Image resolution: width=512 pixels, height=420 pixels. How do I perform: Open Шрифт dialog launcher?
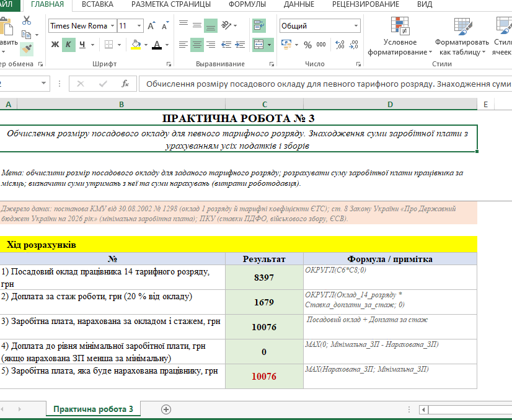(x=169, y=64)
